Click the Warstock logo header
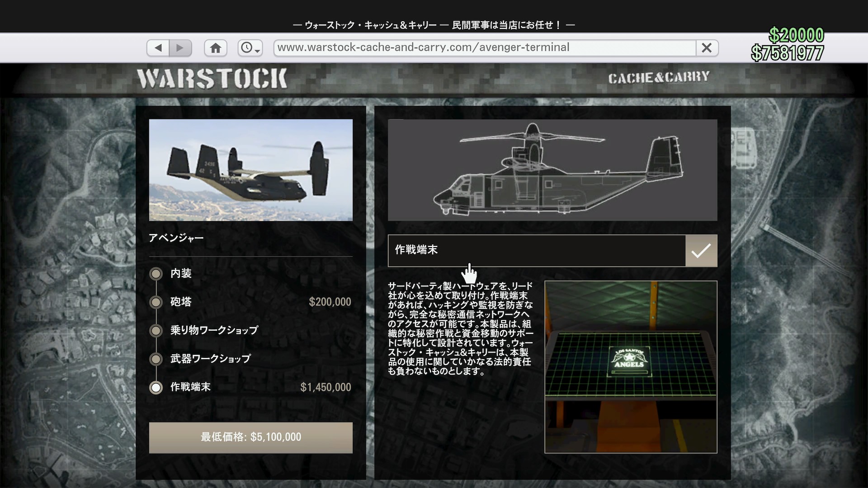 click(212, 79)
